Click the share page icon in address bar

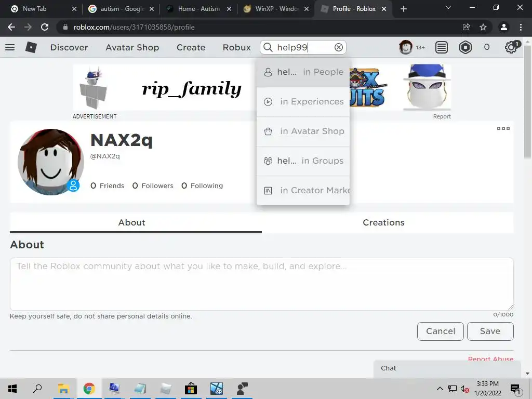tap(466, 27)
